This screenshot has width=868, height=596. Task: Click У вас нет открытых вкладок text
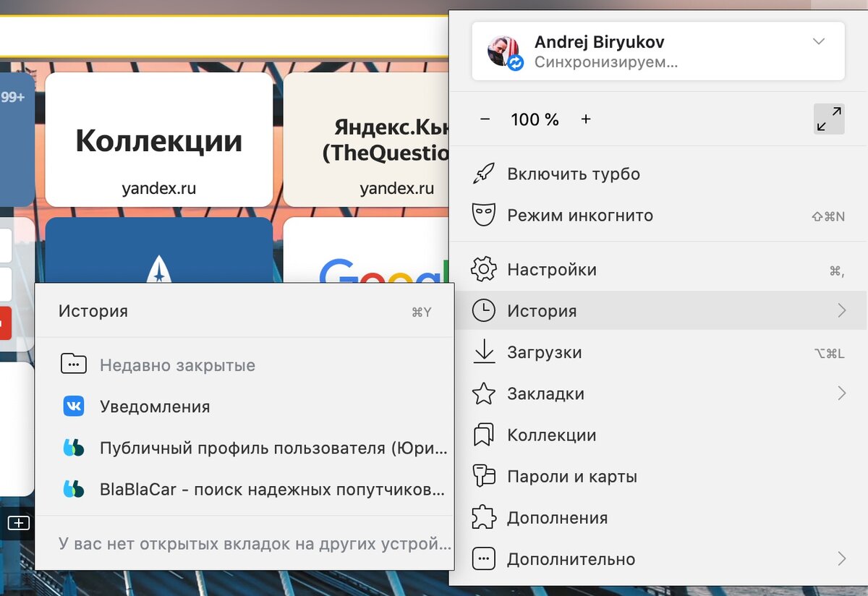coord(254,542)
